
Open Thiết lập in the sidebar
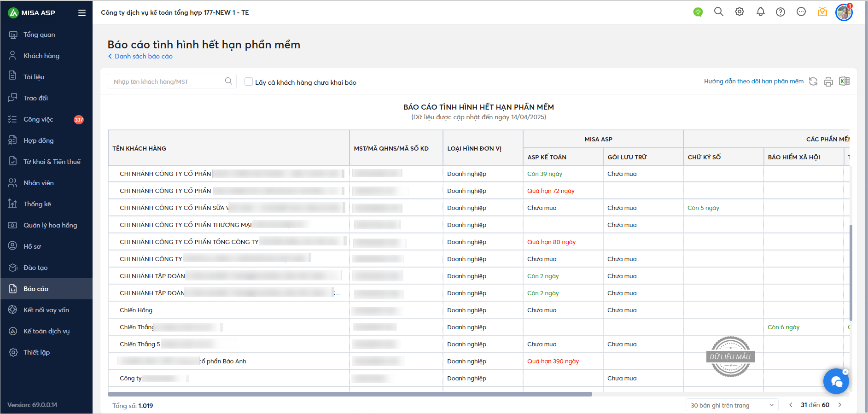[46, 352]
